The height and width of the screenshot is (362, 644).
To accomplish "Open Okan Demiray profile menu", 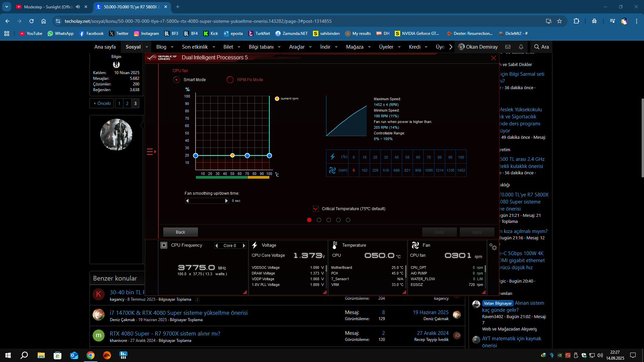I will (x=478, y=47).
